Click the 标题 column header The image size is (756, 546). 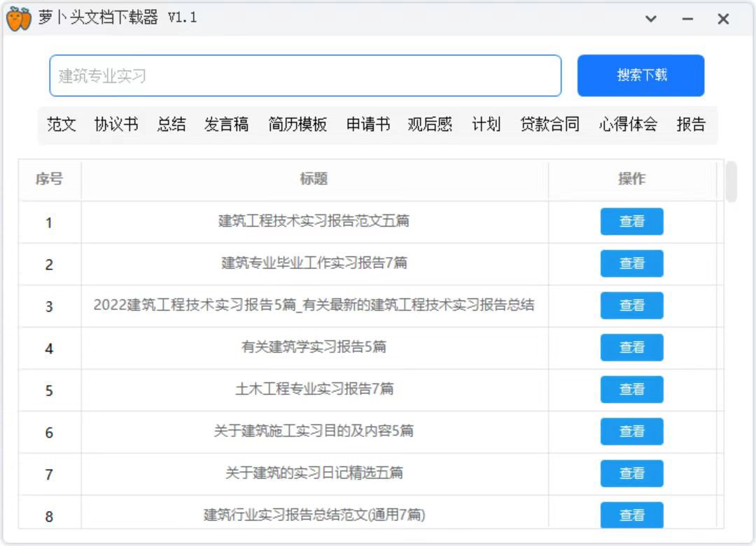314,179
